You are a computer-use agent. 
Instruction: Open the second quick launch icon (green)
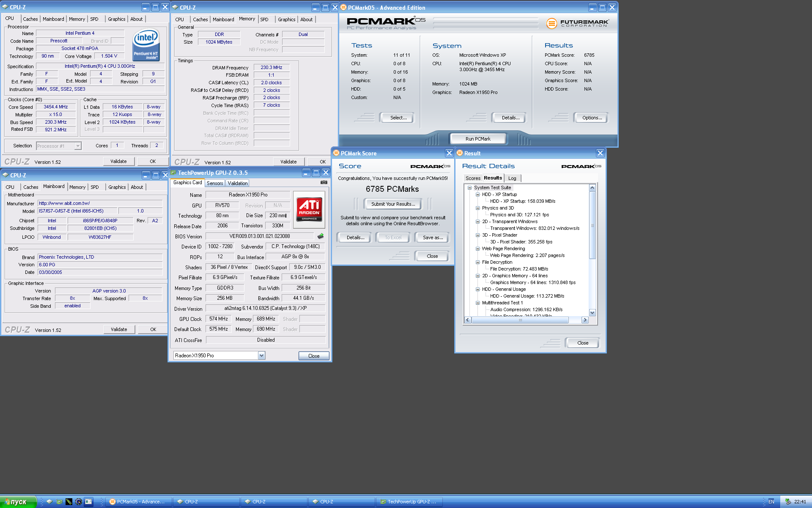point(59,502)
